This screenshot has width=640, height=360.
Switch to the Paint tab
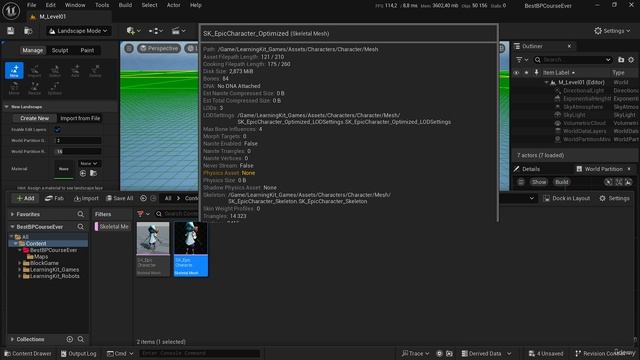point(87,51)
